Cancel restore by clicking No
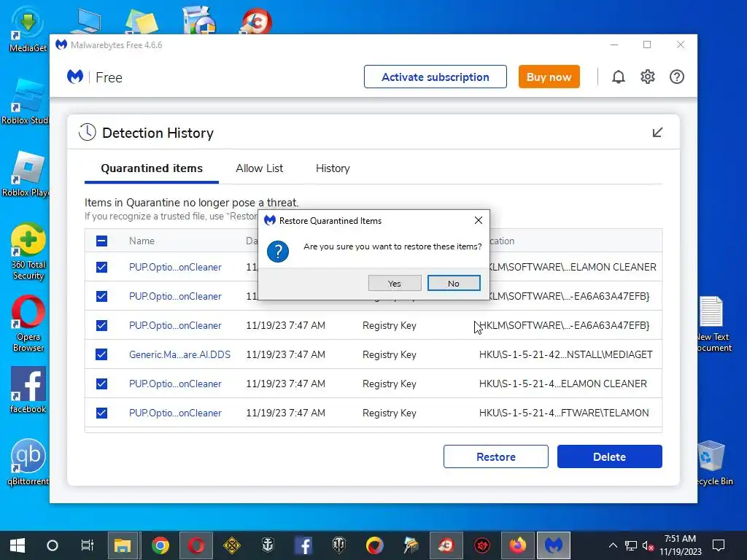747x560 pixels. point(454,284)
